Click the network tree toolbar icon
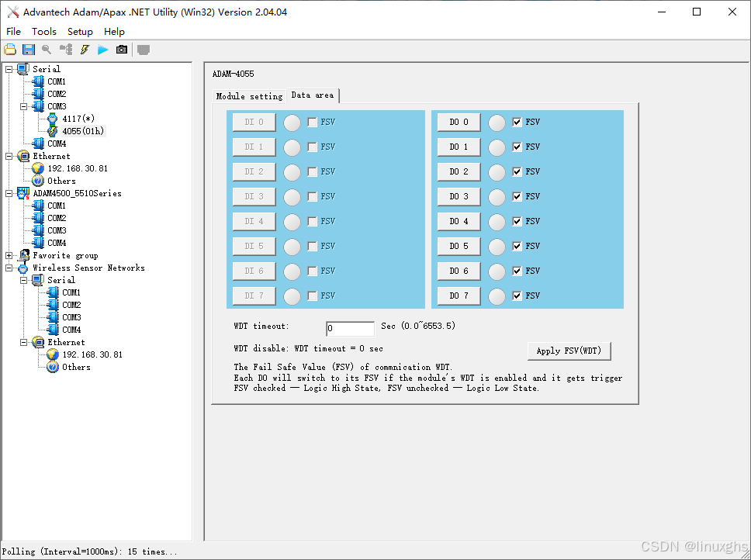The width and height of the screenshot is (751, 560). tap(66, 50)
